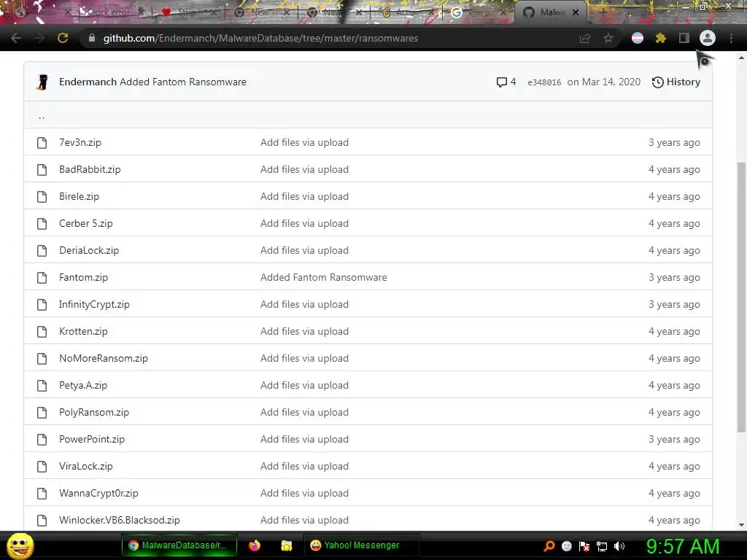
Task: Open the BadRabbit.zip file
Action: coord(90,169)
